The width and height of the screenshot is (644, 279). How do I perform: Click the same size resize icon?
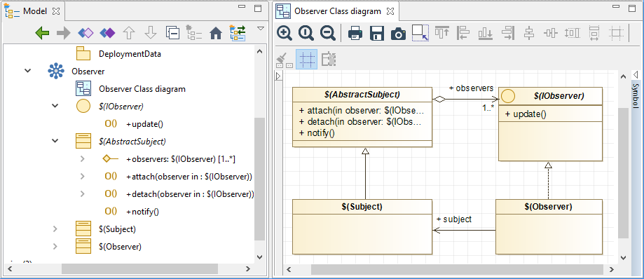[x=616, y=33]
